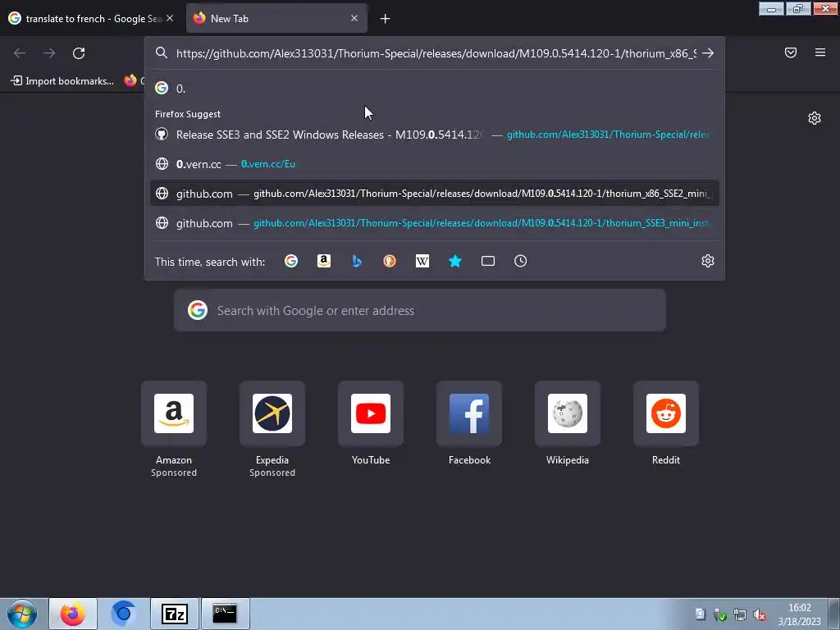The height and width of the screenshot is (630, 840).
Task: Click the Firefox taskbar icon
Action: [x=73, y=614]
